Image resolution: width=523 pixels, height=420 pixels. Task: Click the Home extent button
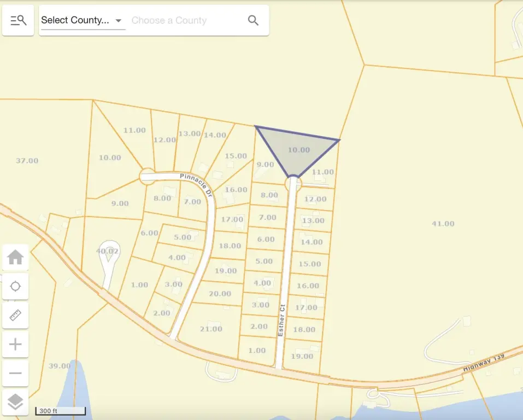pyautogui.click(x=15, y=258)
